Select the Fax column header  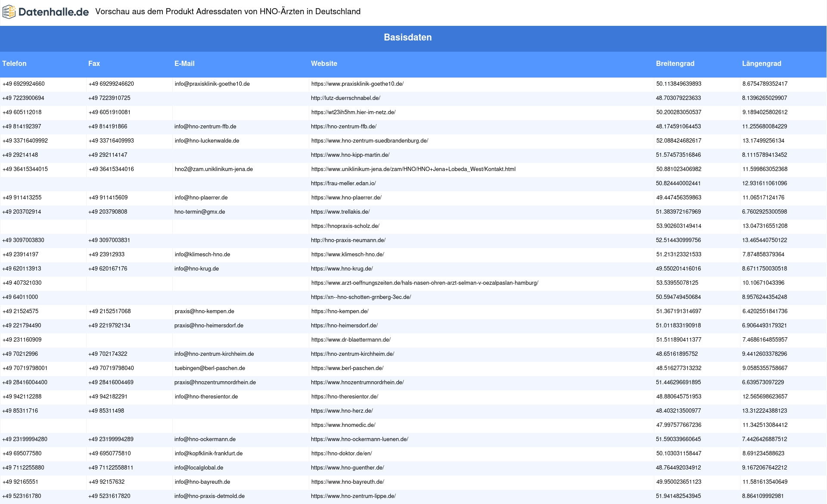tap(94, 64)
